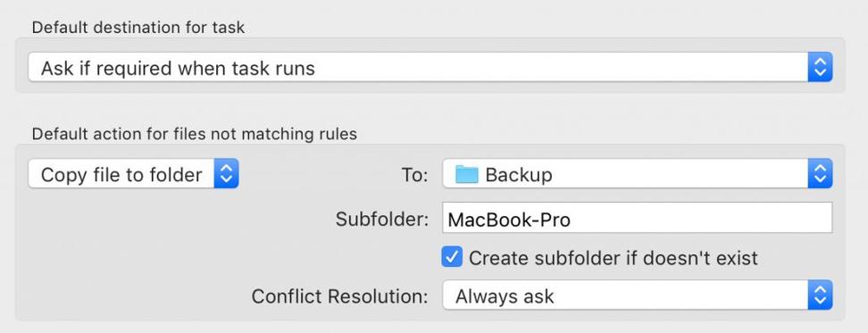Select the "Subfolder:" field label
Viewport: 868px width, 333px height.
click(x=382, y=220)
